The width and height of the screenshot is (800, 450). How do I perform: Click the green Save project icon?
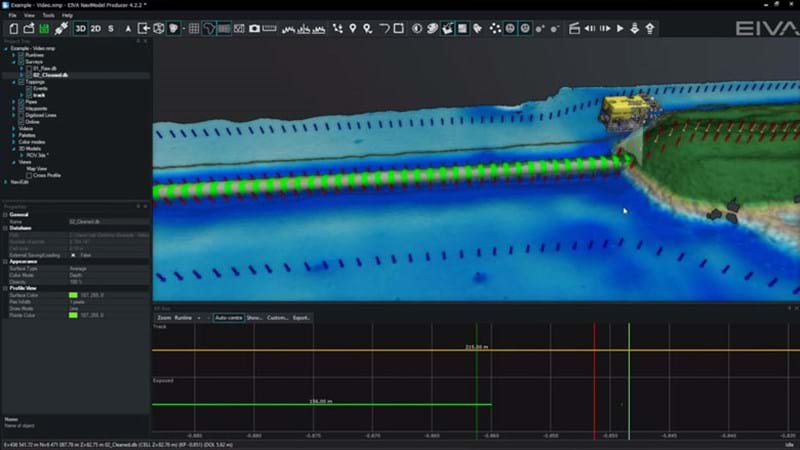click(x=44, y=29)
